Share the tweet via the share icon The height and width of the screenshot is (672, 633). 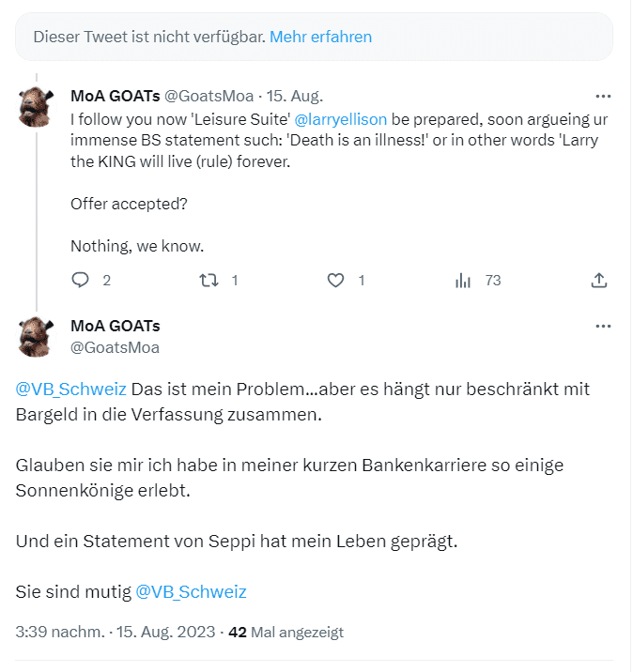coord(598,280)
